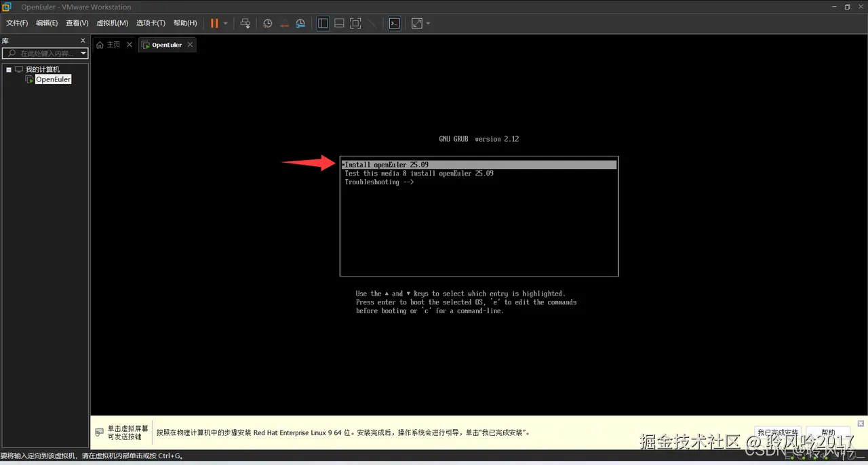Toggle the thumbnail bar view icon
868x465 pixels.
[x=339, y=23]
